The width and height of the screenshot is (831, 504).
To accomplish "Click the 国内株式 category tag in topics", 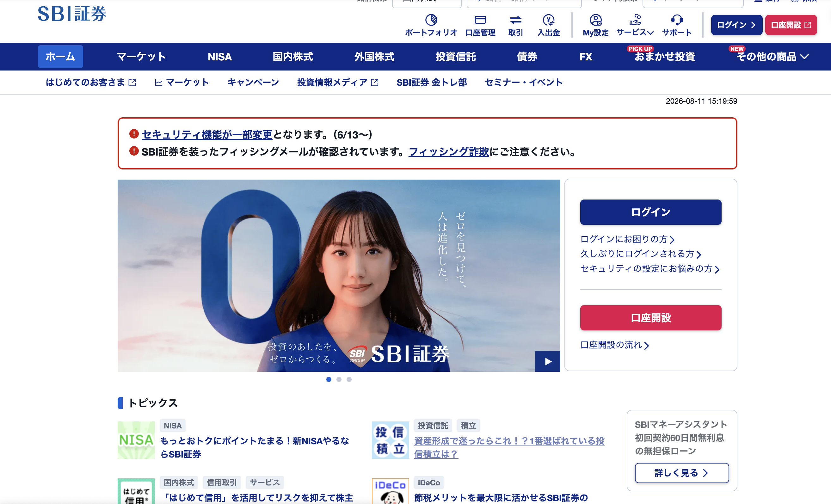I will click(179, 482).
